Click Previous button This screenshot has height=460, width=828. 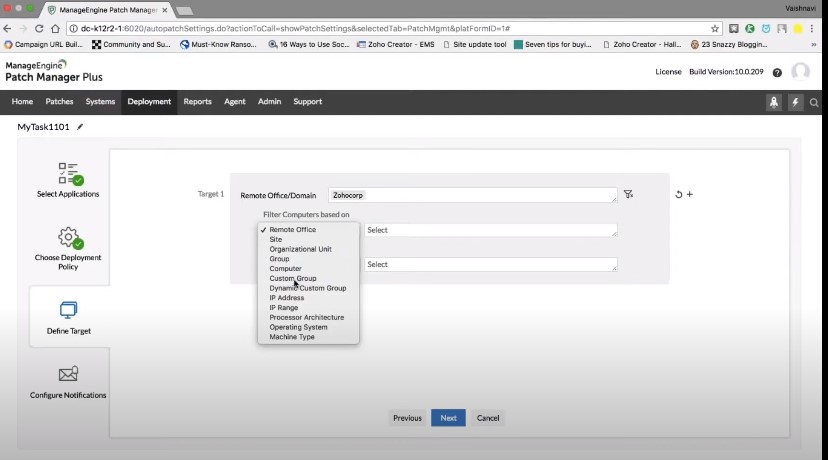(407, 418)
